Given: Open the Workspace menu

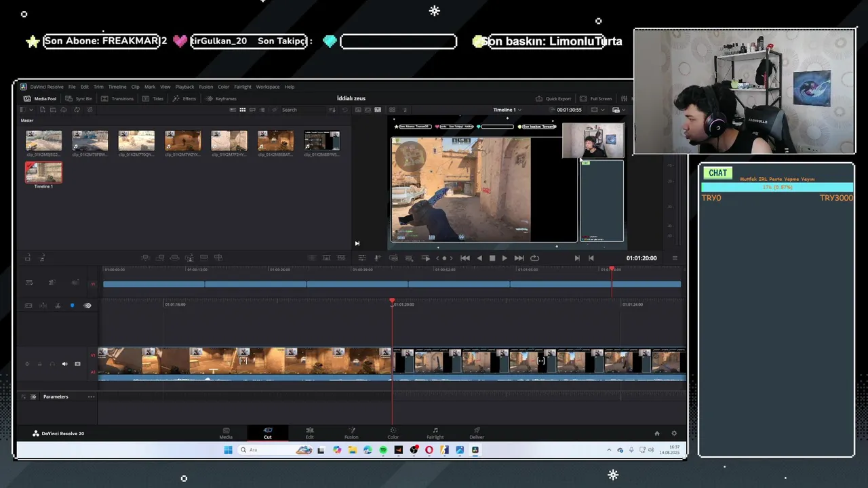Looking at the screenshot, I should tap(268, 87).
